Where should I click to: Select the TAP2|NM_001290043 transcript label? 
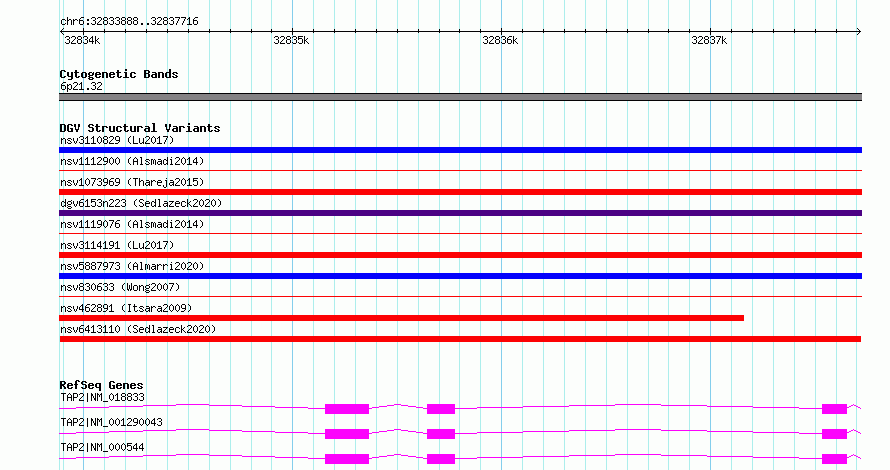(x=111, y=422)
